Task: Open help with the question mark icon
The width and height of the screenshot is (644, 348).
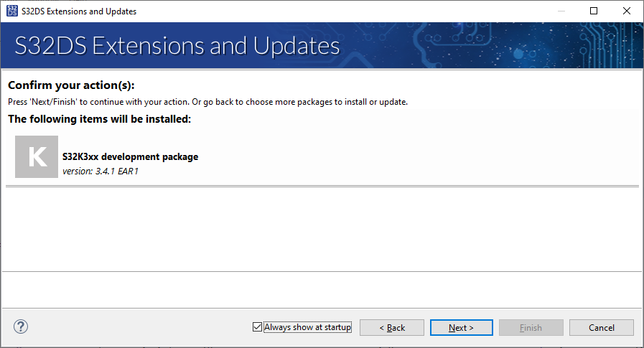Action: [x=20, y=326]
